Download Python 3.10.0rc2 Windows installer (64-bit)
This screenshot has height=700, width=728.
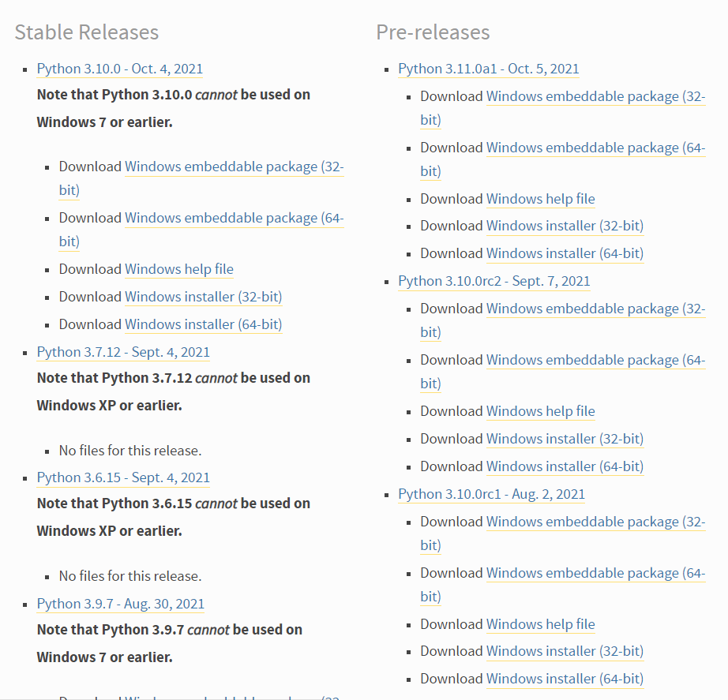point(565,466)
